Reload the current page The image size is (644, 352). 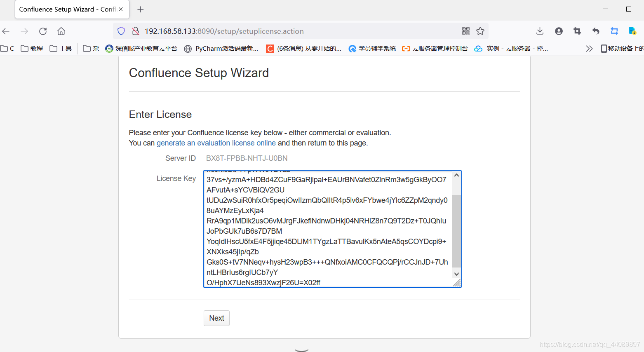tap(43, 31)
